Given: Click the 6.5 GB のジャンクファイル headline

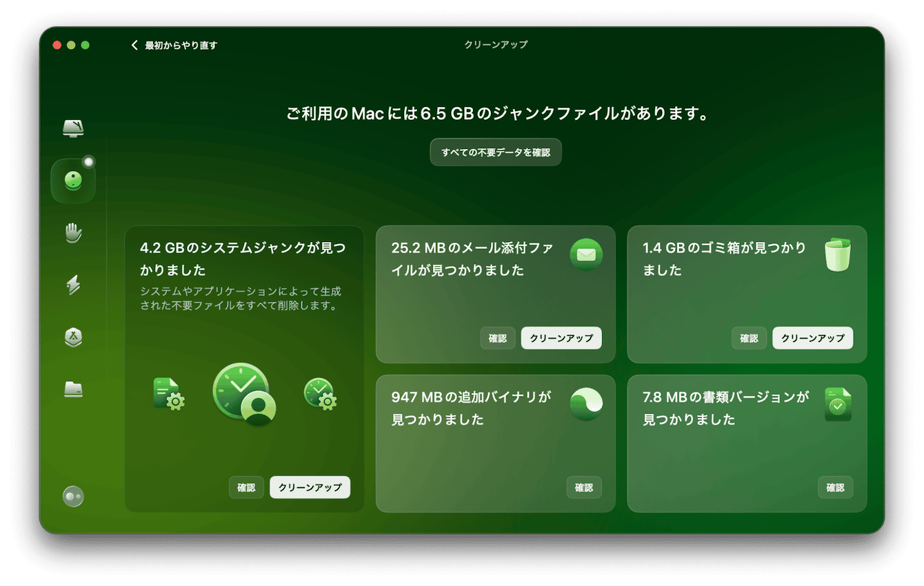Looking at the screenshot, I should [x=498, y=114].
